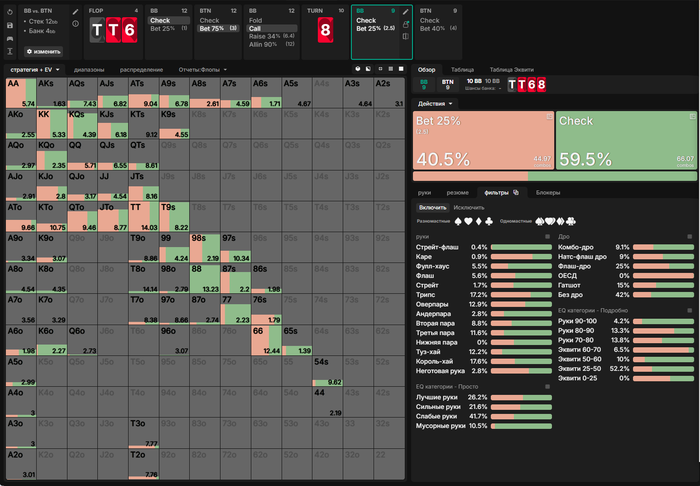Filter offsuit spade suit icon
Viewport: 700px width, 486px height.
coord(458,221)
